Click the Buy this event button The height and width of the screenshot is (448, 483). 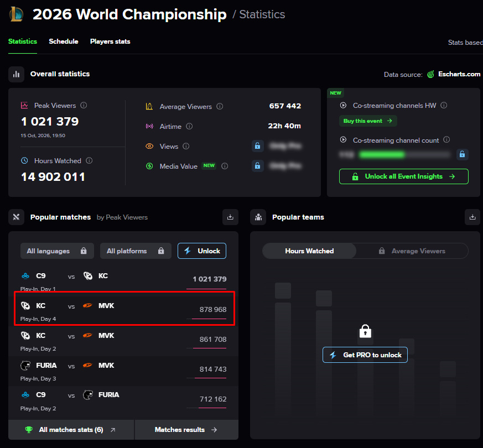coord(368,121)
